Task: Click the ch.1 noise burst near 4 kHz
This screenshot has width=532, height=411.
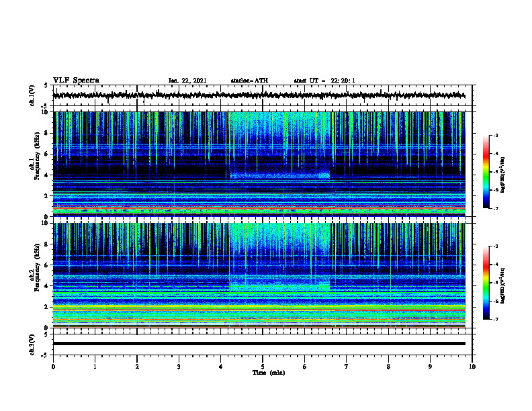Action: click(280, 176)
